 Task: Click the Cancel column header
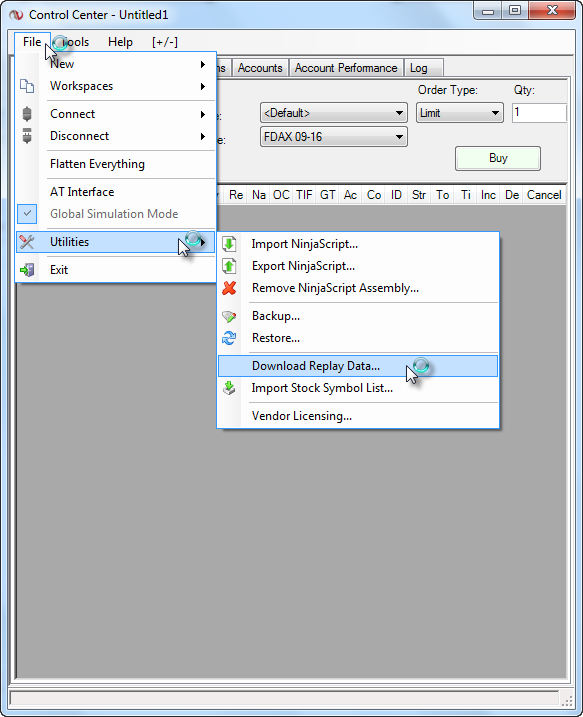[544, 195]
